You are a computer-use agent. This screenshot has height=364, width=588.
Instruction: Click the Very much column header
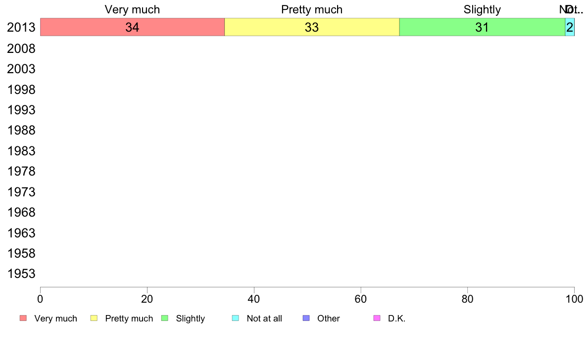point(132,9)
